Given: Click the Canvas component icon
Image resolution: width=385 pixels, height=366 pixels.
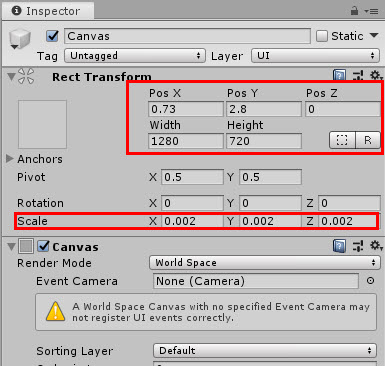Looking at the screenshot, I should tap(26, 246).
